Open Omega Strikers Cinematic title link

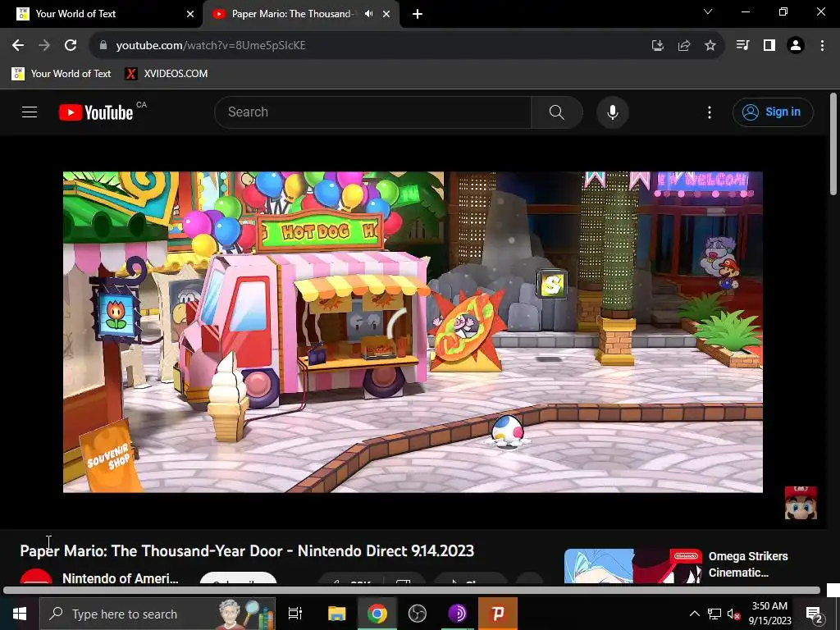point(748,564)
